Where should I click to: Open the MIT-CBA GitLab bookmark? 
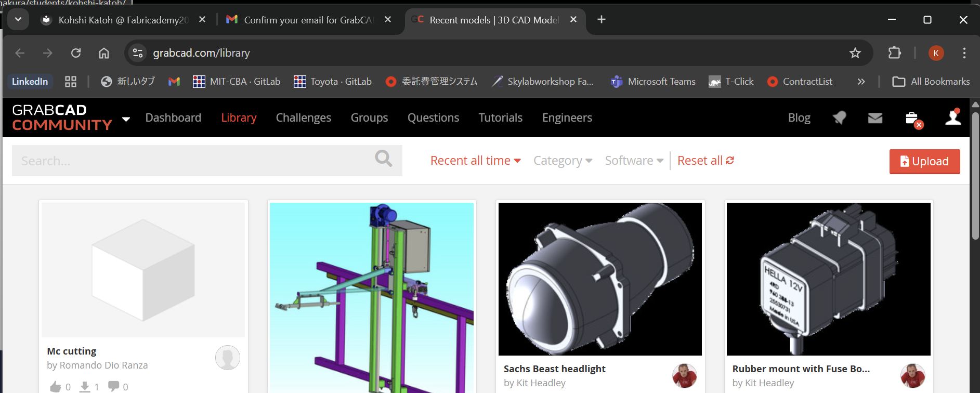(237, 82)
